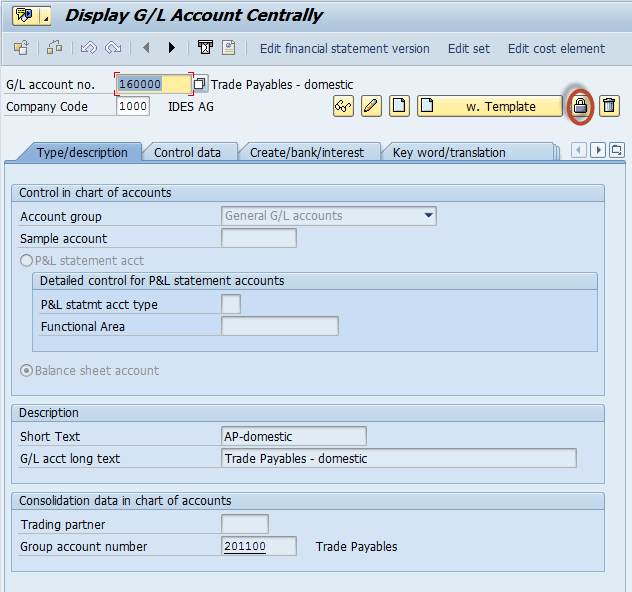
Task: Switch to the Control data tab
Action: click(187, 153)
